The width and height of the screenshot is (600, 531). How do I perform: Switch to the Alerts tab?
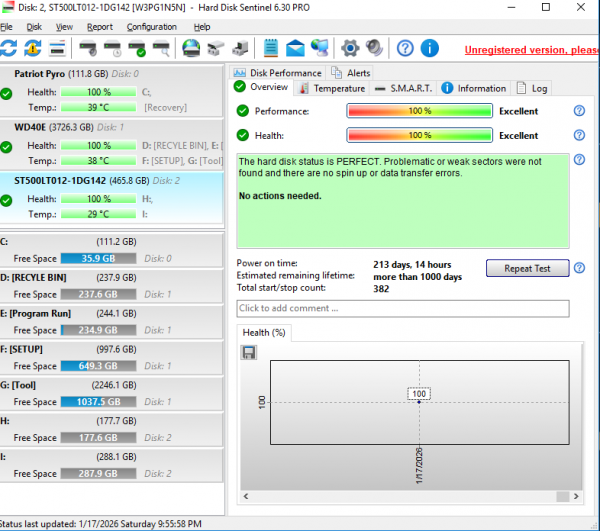pos(351,73)
